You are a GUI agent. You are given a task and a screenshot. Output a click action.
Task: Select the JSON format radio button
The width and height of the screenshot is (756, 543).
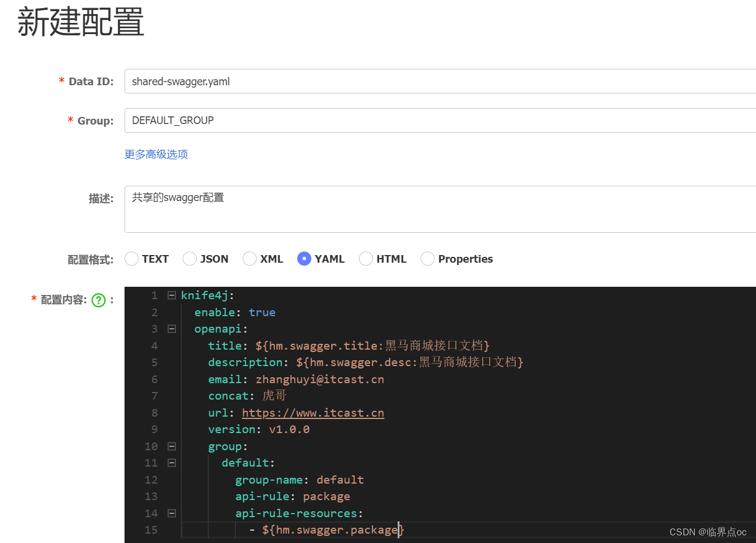click(x=190, y=259)
